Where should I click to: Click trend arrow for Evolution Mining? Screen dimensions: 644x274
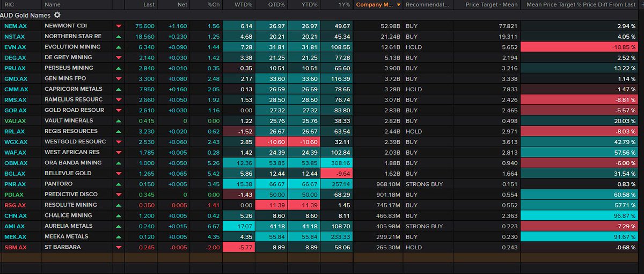119,47
